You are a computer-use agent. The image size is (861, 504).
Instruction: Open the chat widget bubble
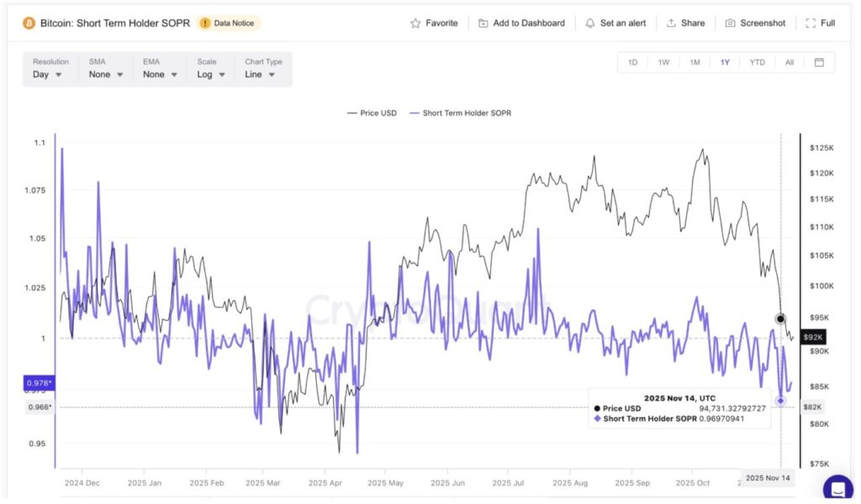click(x=837, y=489)
